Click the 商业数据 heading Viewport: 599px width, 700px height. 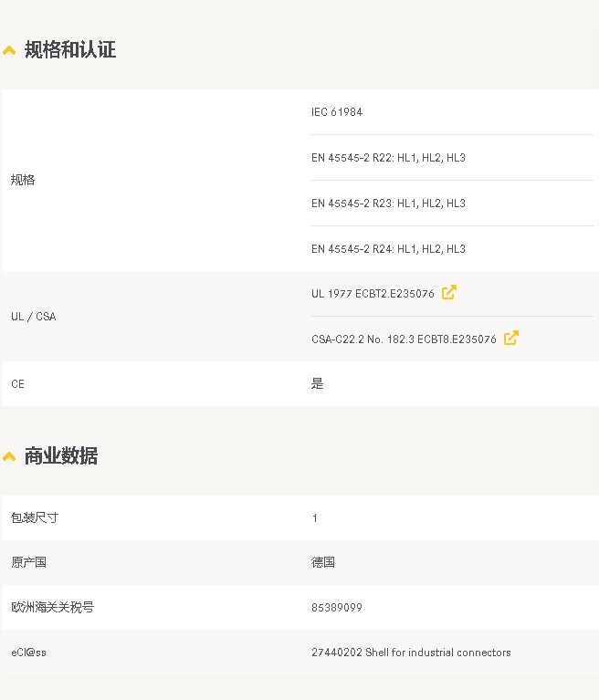point(61,455)
